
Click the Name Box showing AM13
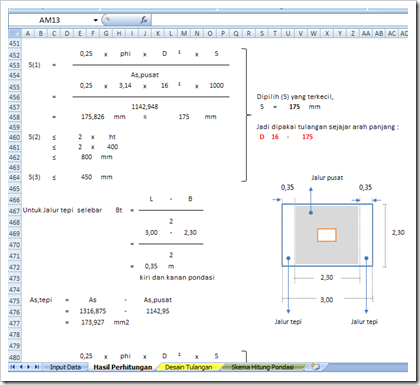[x=50, y=20]
